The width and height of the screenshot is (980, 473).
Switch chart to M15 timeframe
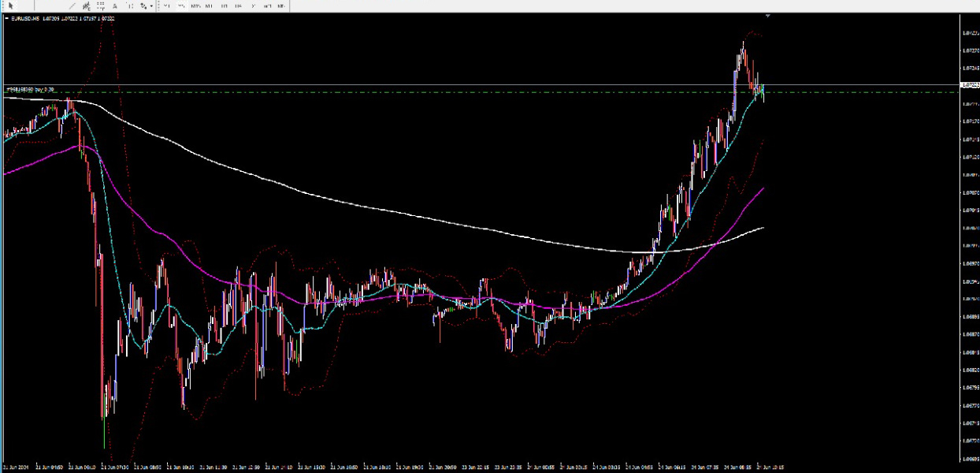point(195,6)
